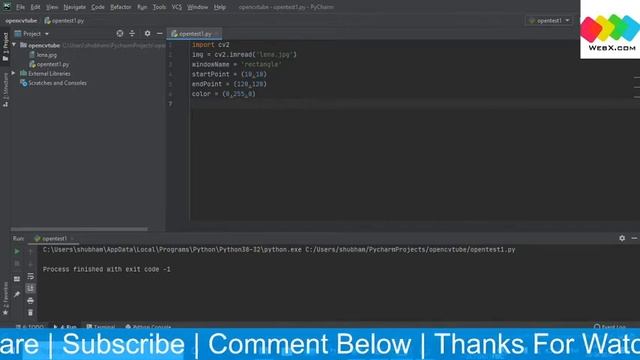Click the Up the stack trace arrow
The height and width of the screenshot is (360, 640).
point(31,251)
